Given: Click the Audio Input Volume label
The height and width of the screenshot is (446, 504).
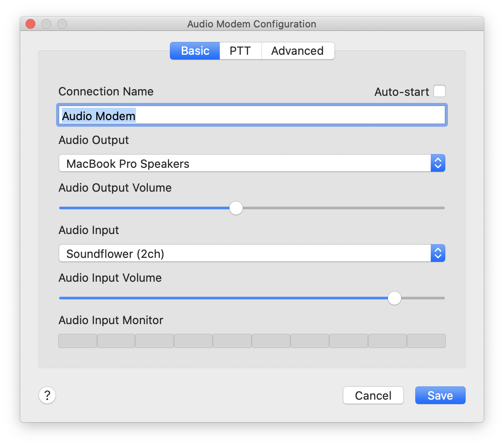Looking at the screenshot, I should [110, 278].
